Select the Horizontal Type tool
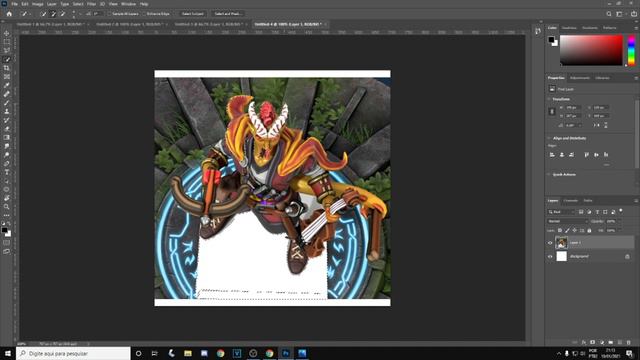This screenshot has width=640, height=360. [7, 172]
